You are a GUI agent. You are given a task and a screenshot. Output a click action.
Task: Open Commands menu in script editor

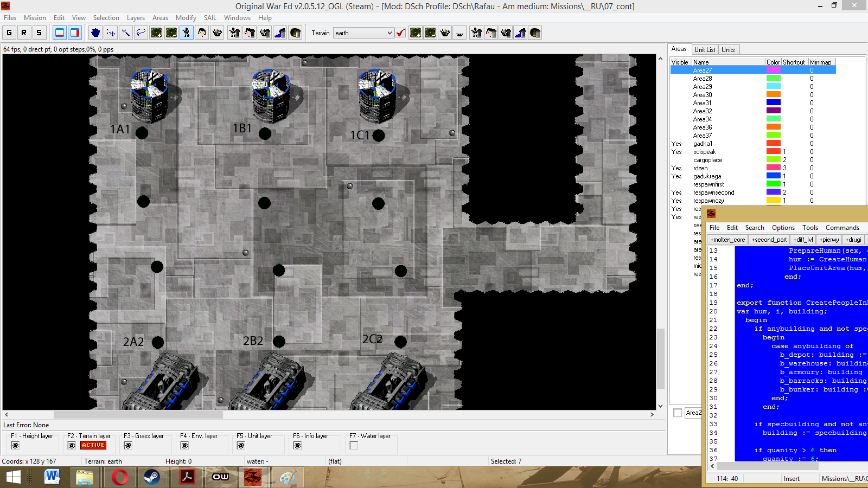tap(843, 228)
